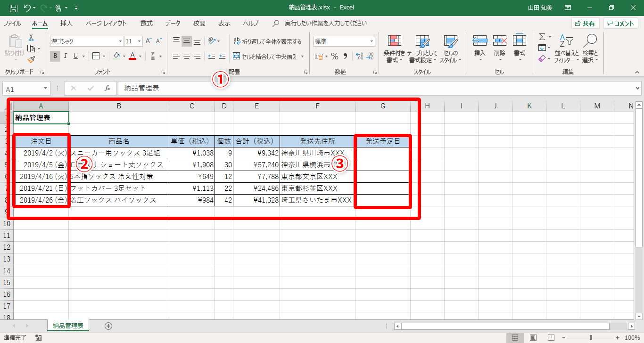Expand the borders dropdown arrow
This screenshot has height=343, width=644.
[x=104, y=56]
